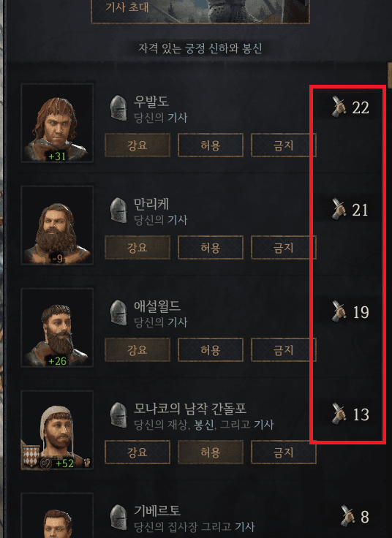Click the helmet icon beside 애설월드

coord(118,313)
